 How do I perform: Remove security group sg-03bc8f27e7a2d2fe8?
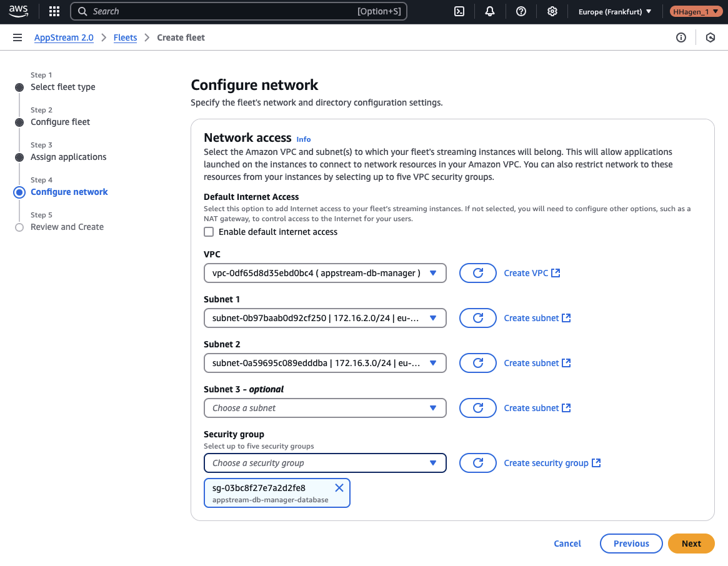[x=339, y=488]
